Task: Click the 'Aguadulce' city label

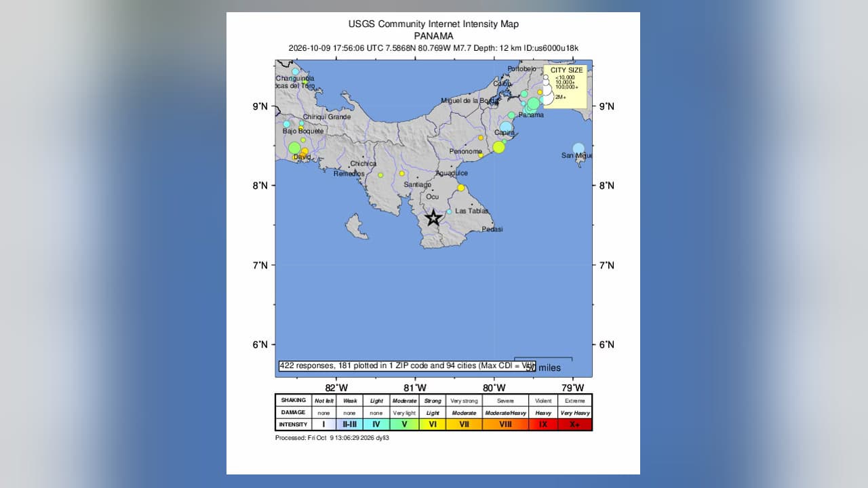Action: 452,174
